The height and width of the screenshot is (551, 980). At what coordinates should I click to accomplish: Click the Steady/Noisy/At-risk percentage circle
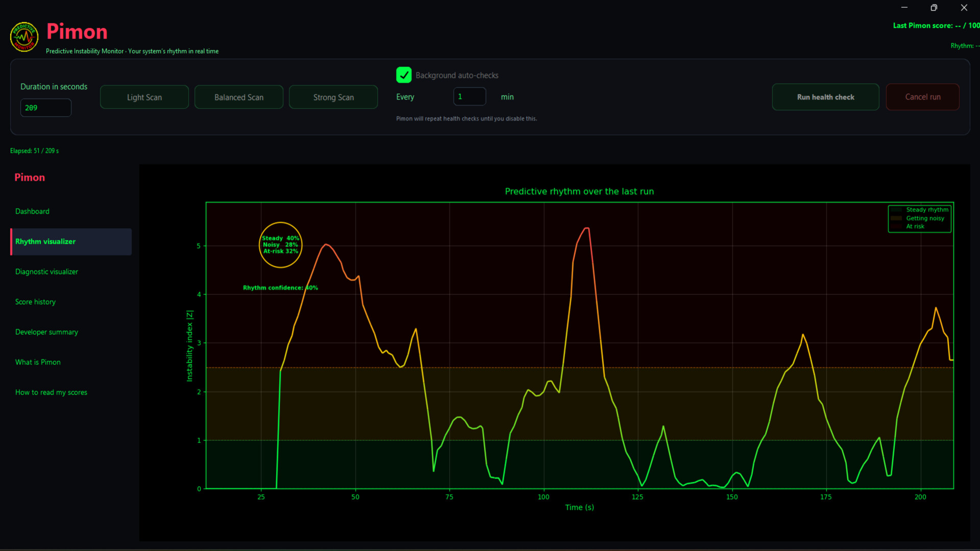point(280,245)
